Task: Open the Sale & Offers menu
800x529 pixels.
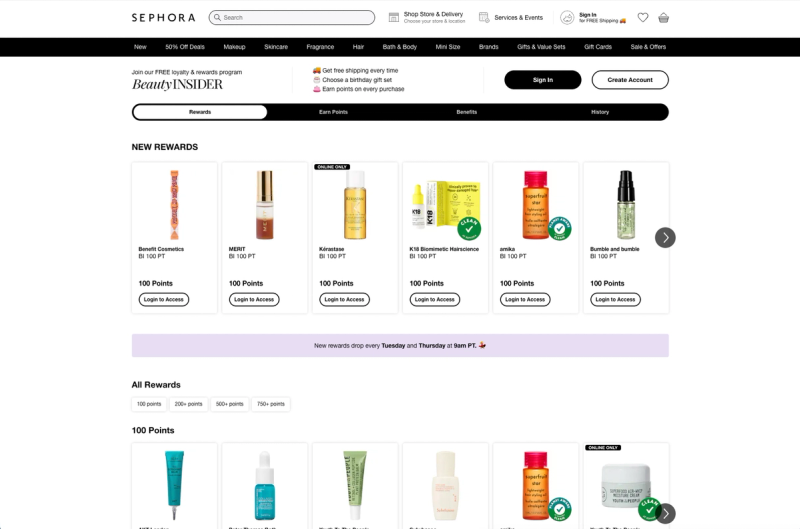Action: point(648,47)
